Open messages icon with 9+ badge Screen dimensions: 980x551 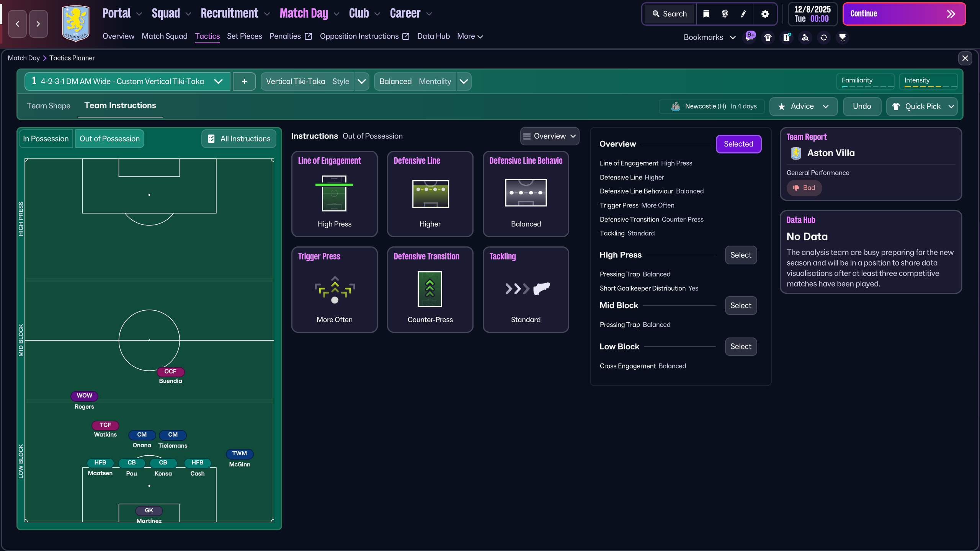click(750, 37)
